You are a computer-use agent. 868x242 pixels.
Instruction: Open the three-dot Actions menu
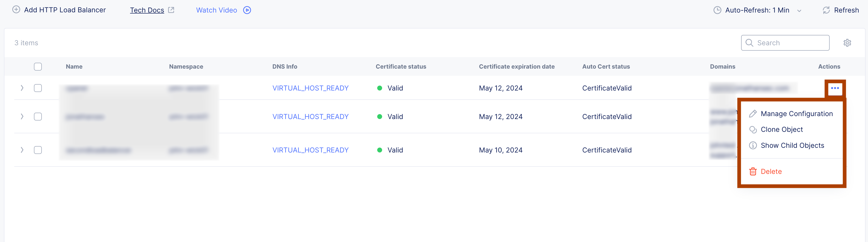pos(835,88)
